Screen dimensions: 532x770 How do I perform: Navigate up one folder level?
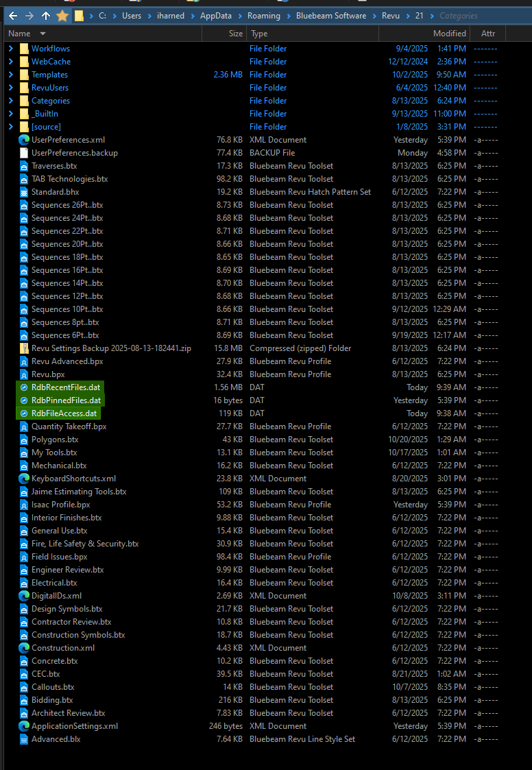coord(46,16)
